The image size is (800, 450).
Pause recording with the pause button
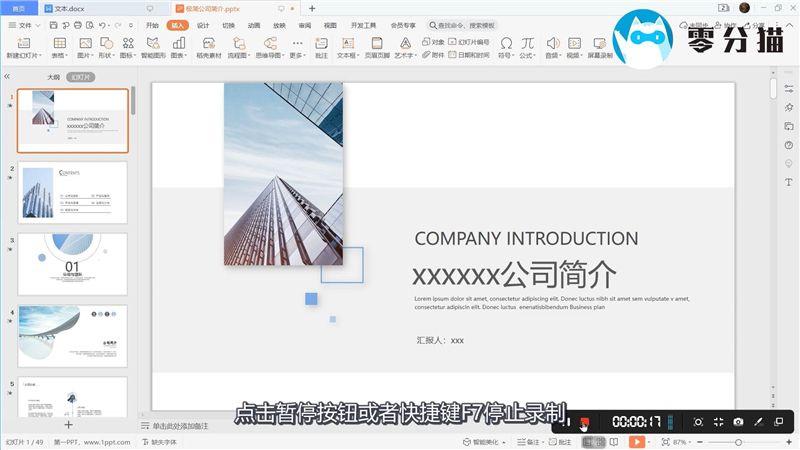567,423
